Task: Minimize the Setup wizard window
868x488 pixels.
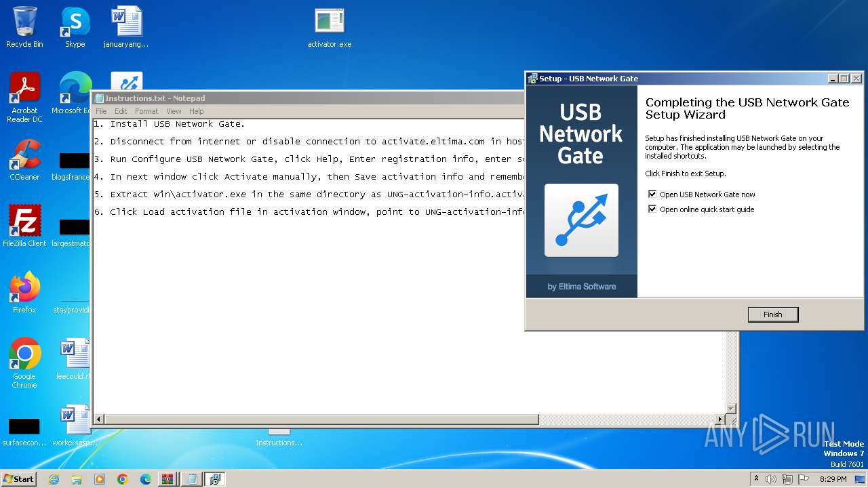Action: tap(833, 79)
